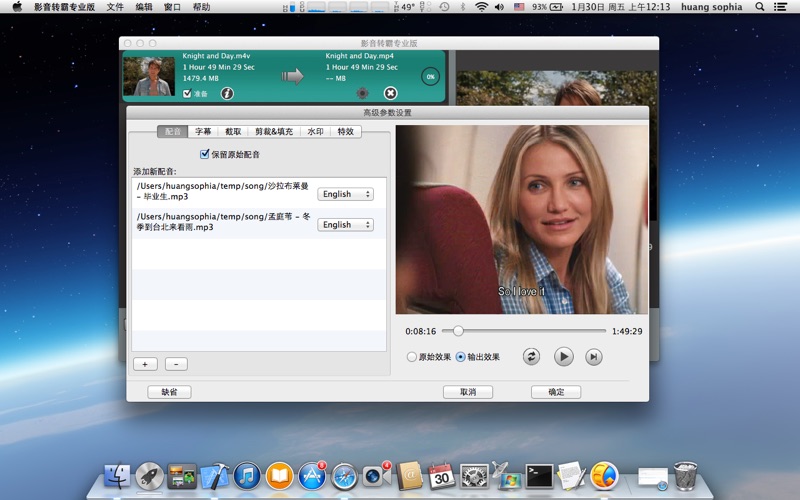
Task: Open the 剪裁&填充 tab
Action: 273,132
